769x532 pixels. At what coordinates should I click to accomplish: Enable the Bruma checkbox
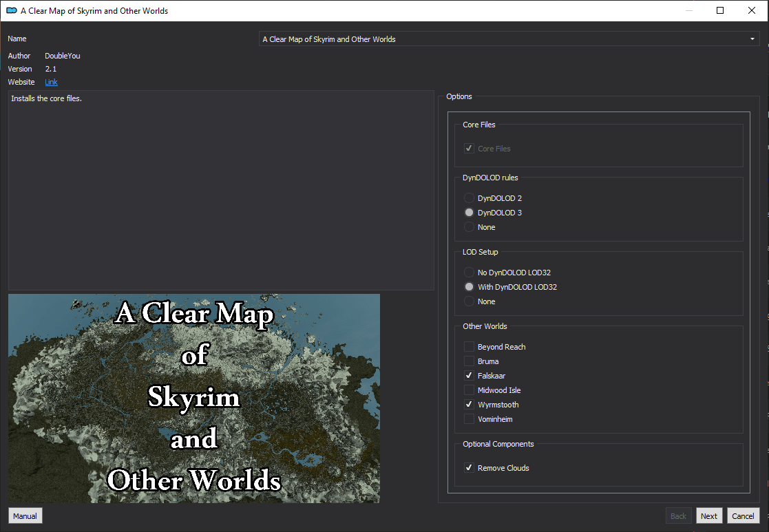469,361
